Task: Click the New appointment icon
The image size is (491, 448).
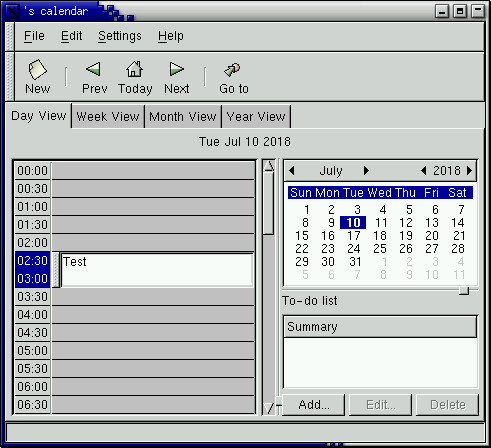Action: [x=37, y=70]
